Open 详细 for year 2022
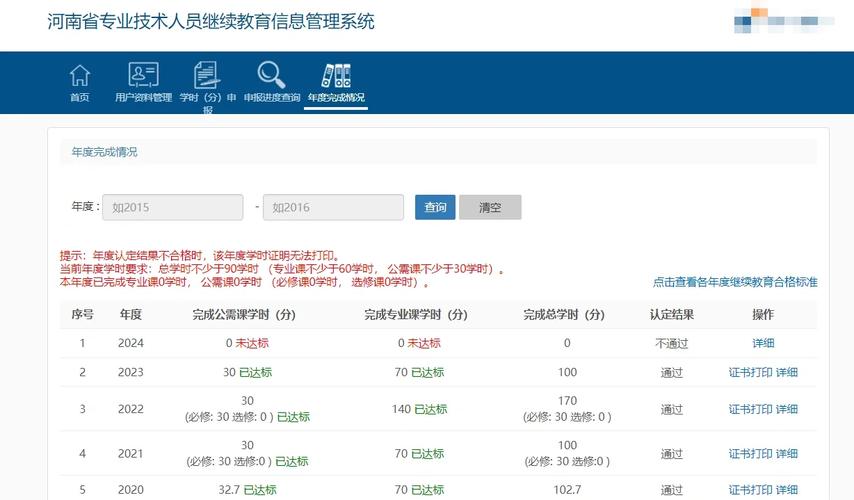The image size is (854, 500). (x=787, y=410)
